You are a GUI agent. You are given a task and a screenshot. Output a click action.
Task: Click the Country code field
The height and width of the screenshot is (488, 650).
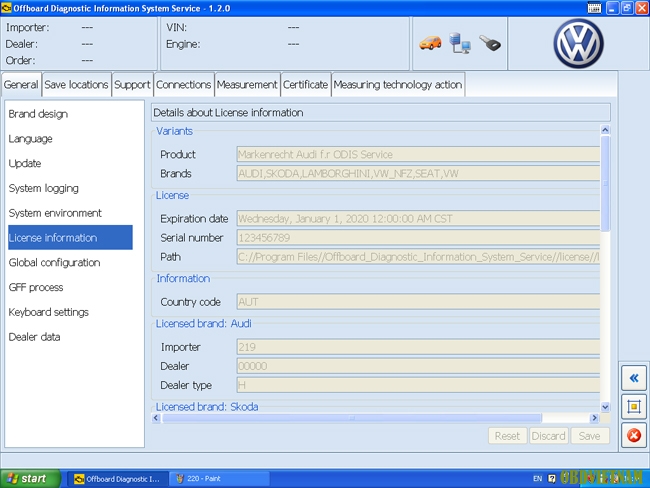(x=418, y=302)
